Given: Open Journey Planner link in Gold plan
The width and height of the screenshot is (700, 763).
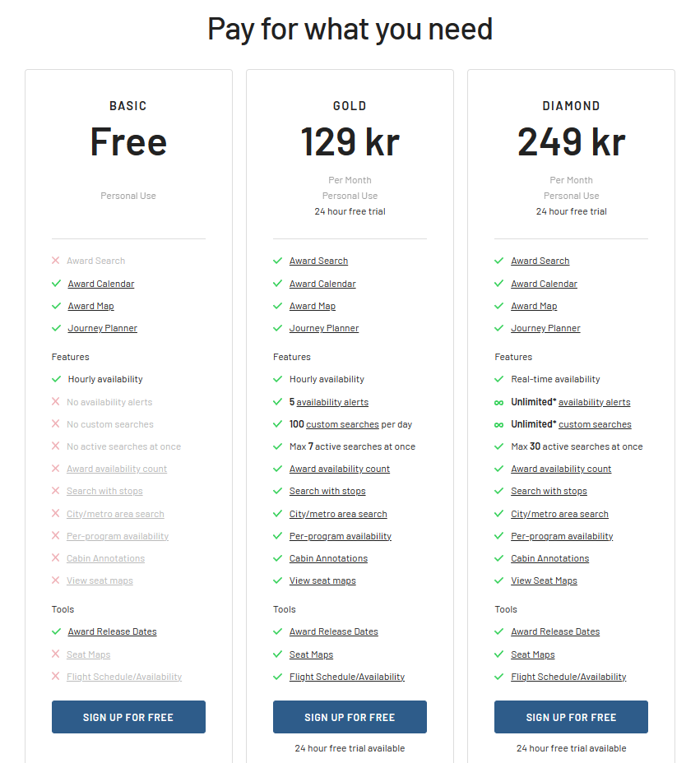Looking at the screenshot, I should (324, 328).
